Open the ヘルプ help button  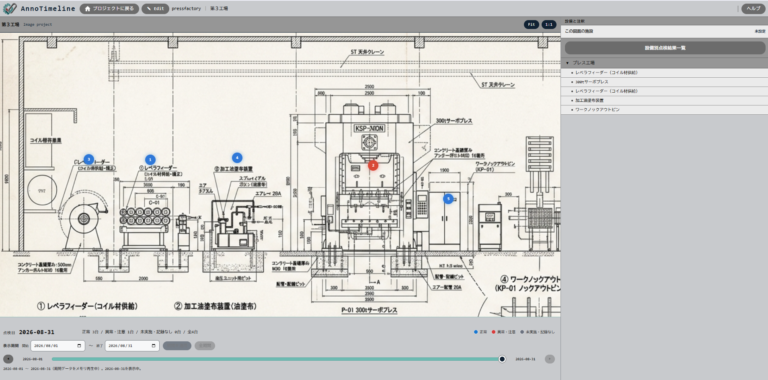pyautogui.click(x=753, y=9)
